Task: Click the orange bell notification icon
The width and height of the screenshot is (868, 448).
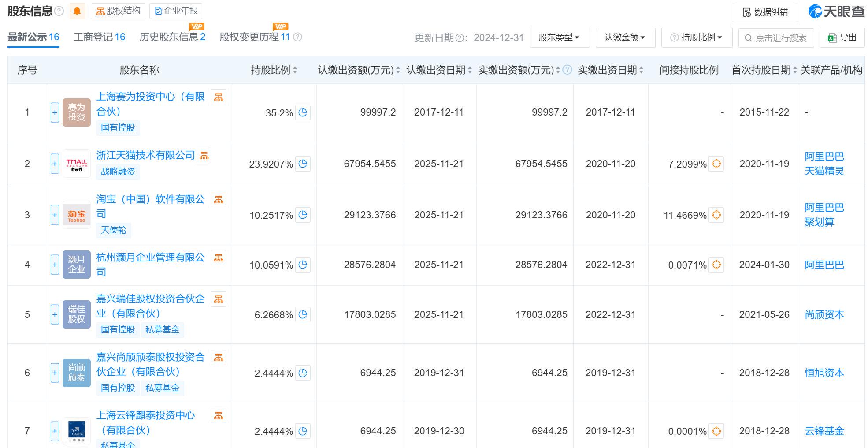Action: coord(77,11)
